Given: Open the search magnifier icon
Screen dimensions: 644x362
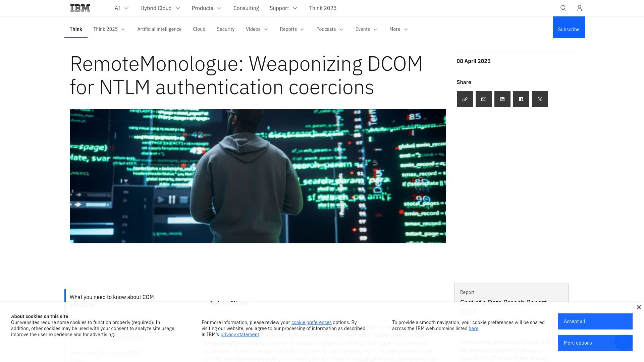Looking at the screenshot, I should pyautogui.click(x=563, y=8).
